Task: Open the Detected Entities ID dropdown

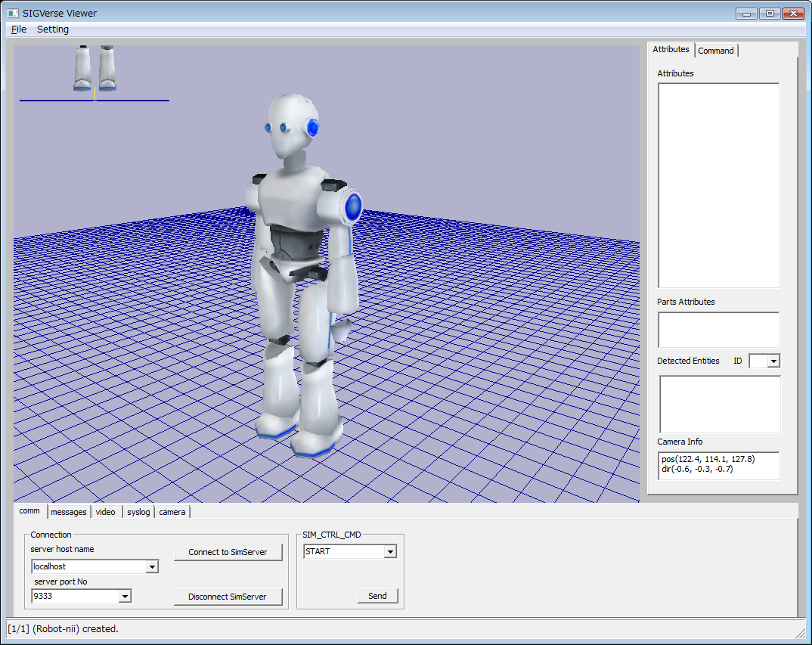Action: tap(773, 361)
